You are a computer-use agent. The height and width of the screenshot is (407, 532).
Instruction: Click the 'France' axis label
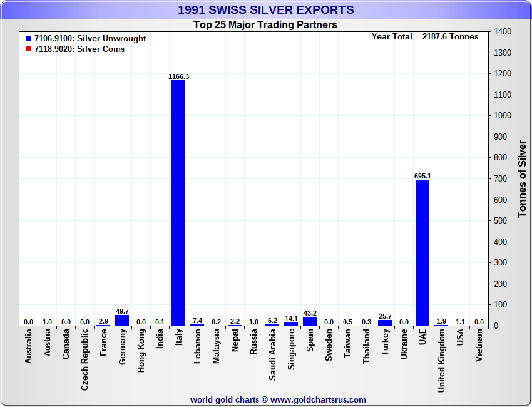click(x=103, y=343)
